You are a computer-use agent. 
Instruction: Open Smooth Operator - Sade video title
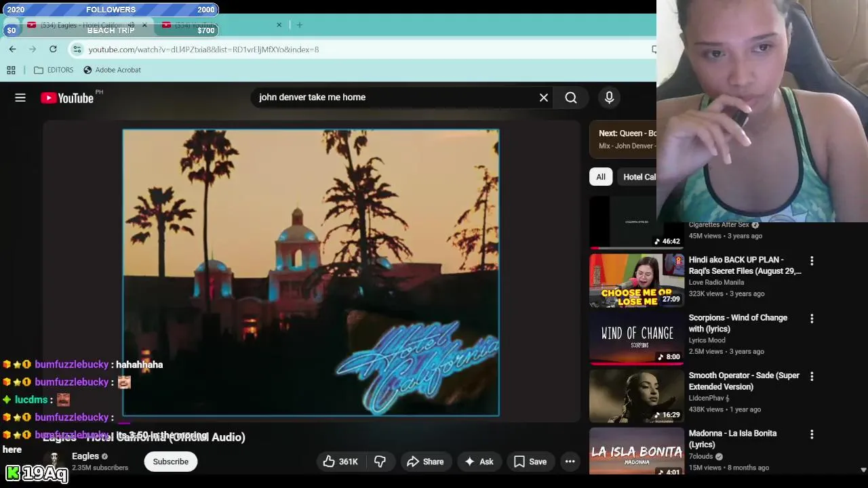click(x=744, y=381)
